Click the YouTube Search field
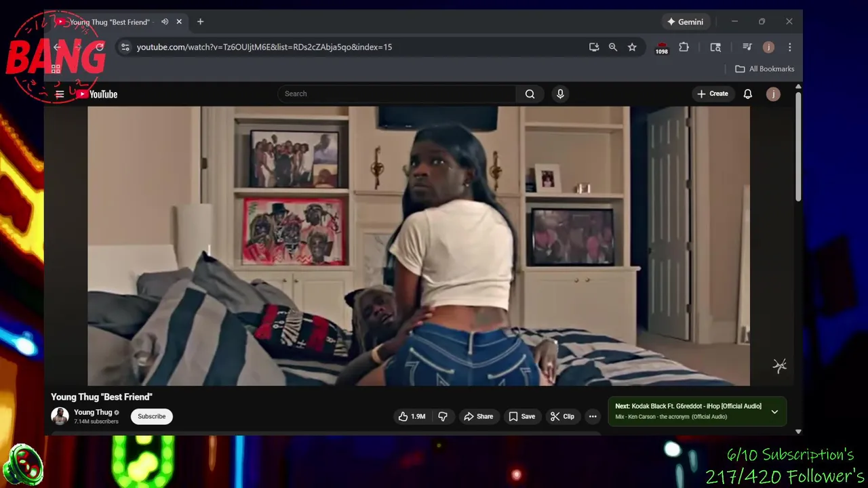868x488 pixels. (x=397, y=94)
